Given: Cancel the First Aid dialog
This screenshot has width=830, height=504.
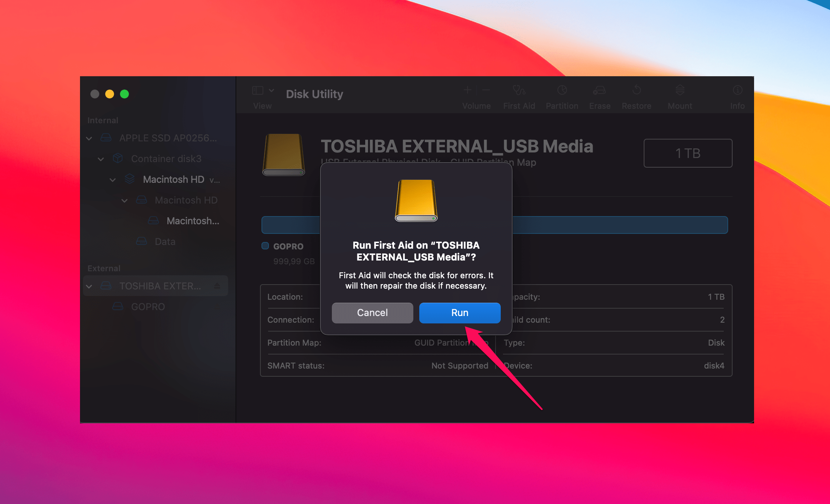Looking at the screenshot, I should point(372,313).
